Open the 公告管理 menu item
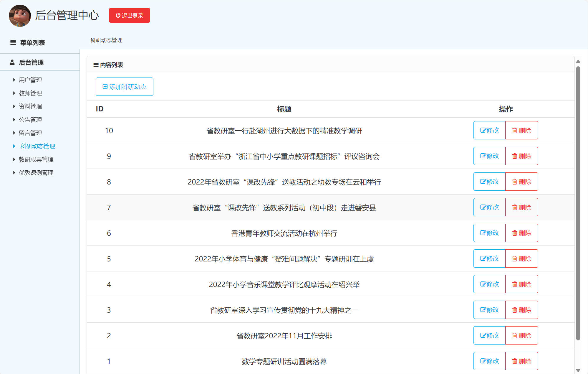The height and width of the screenshot is (374, 588). pyautogui.click(x=30, y=120)
